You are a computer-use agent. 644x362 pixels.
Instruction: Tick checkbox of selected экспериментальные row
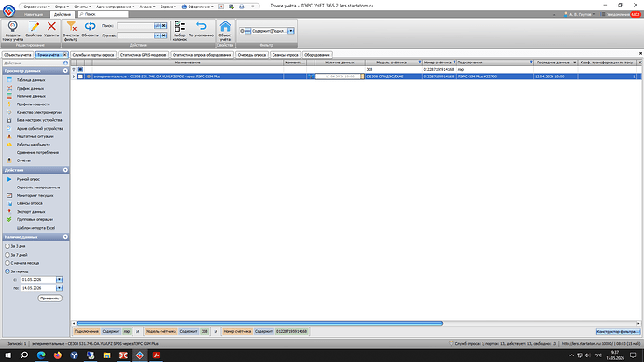click(80, 77)
